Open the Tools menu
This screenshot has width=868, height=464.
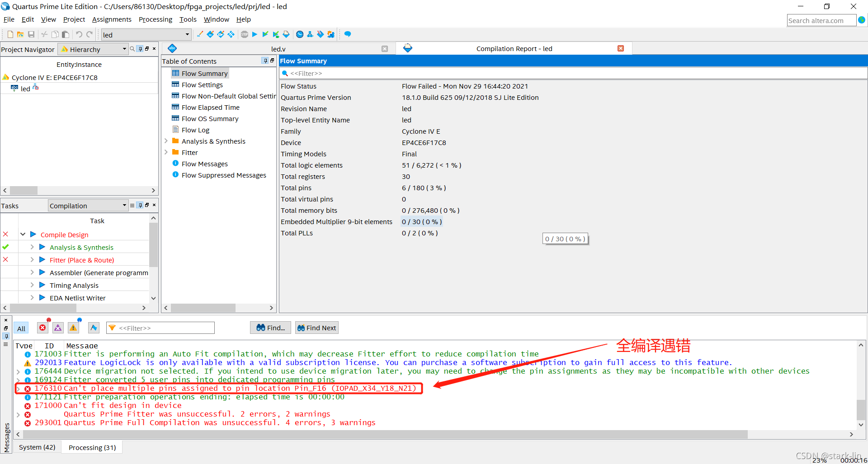tap(188, 19)
